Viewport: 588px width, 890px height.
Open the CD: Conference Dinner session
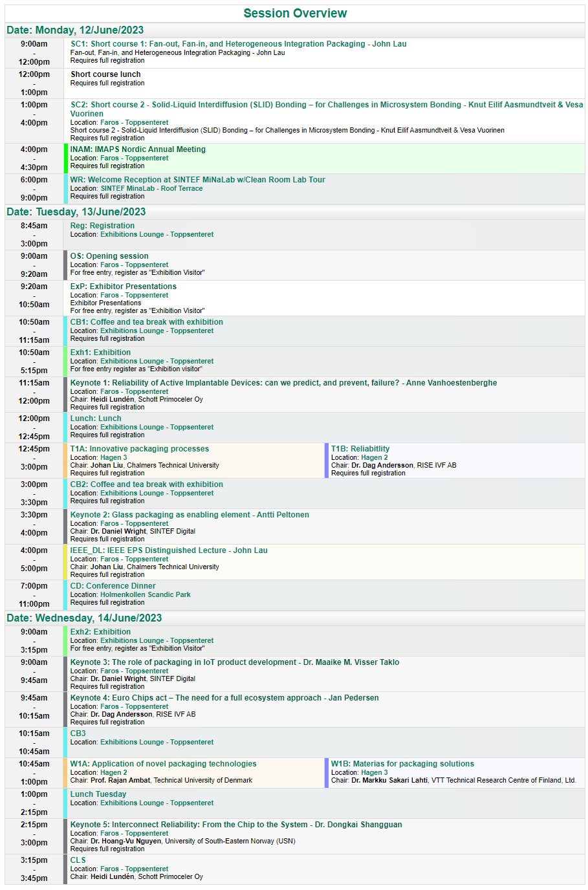[113, 586]
